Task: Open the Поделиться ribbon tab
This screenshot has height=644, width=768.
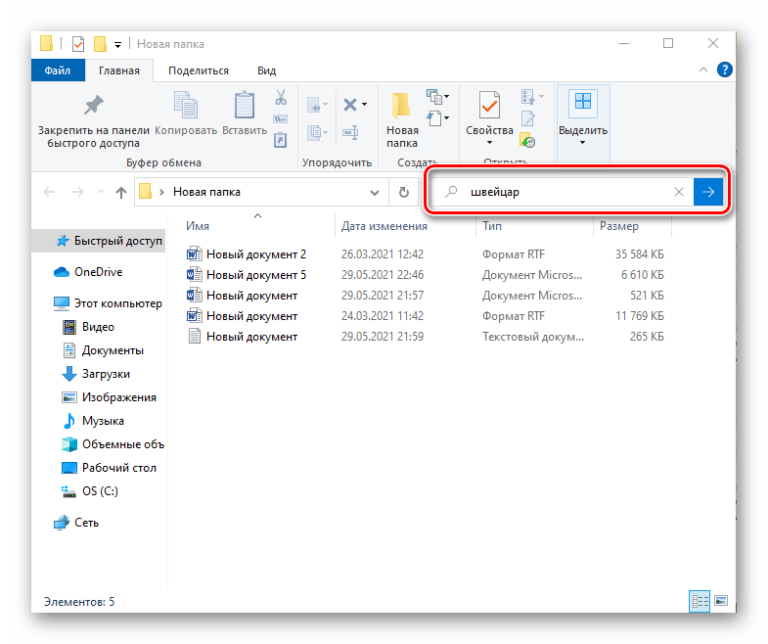Action: point(198,70)
